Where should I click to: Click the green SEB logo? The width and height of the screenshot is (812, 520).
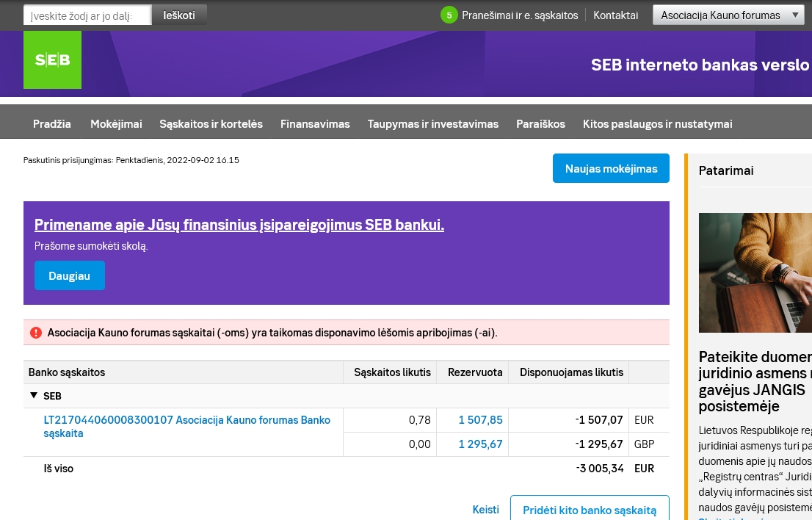pos(52,59)
